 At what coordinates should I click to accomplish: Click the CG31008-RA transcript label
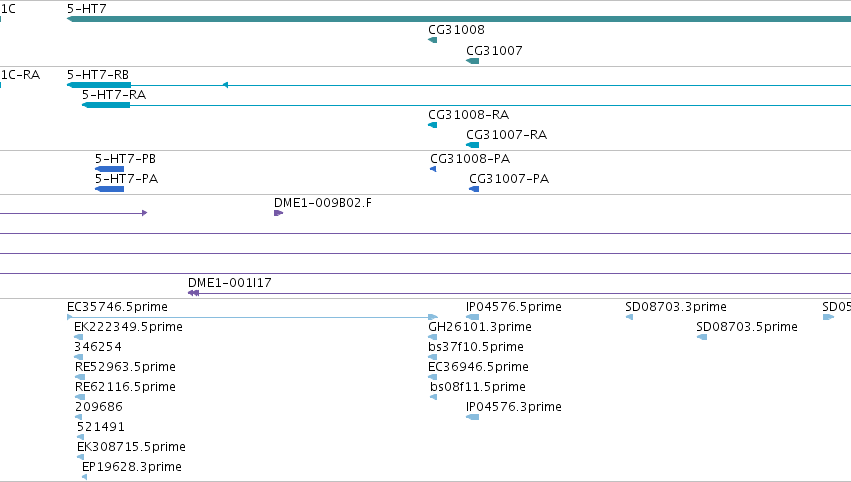(468, 115)
